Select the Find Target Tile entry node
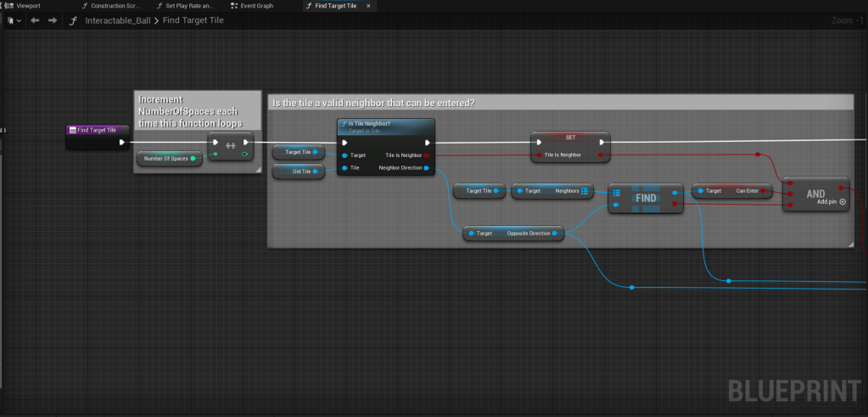 (x=97, y=130)
